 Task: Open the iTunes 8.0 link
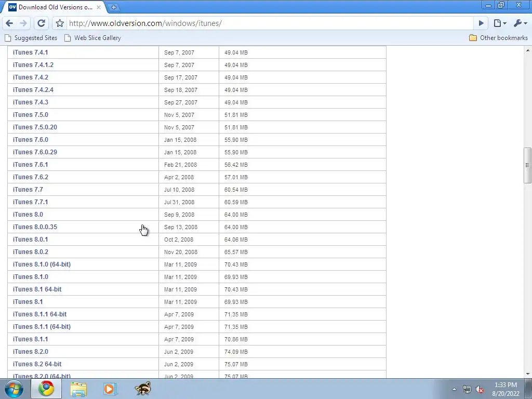(x=28, y=215)
